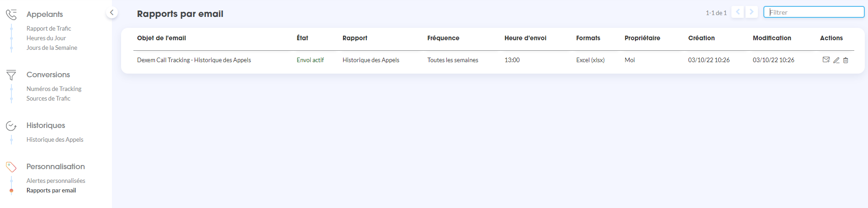Click the Historiques clock icon
The width and height of the screenshot is (868, 208).
point(11,126)
